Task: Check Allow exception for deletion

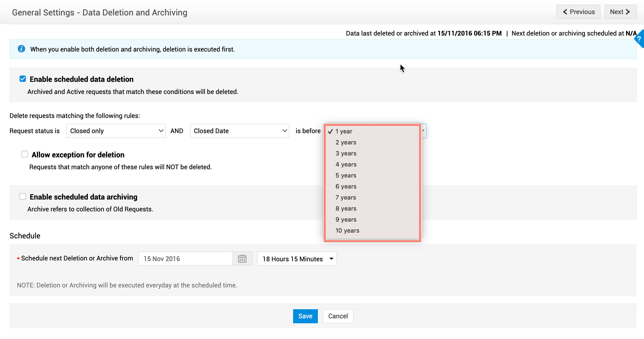Action: click(x=25, y=154)
